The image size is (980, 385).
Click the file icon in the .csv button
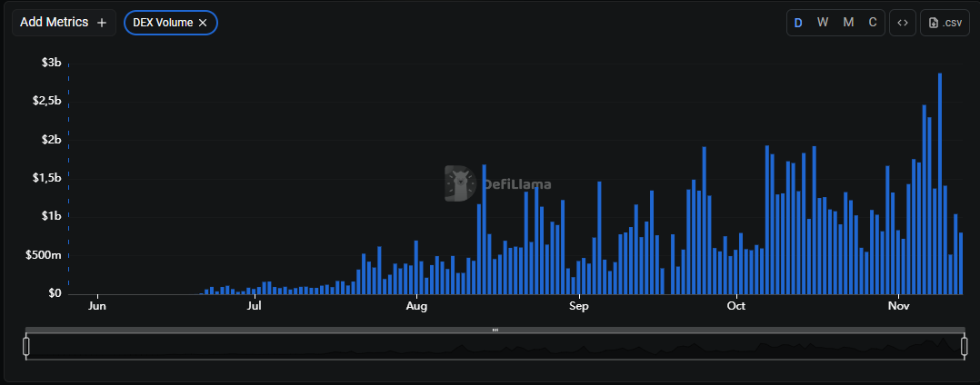[x=933, y=23]
